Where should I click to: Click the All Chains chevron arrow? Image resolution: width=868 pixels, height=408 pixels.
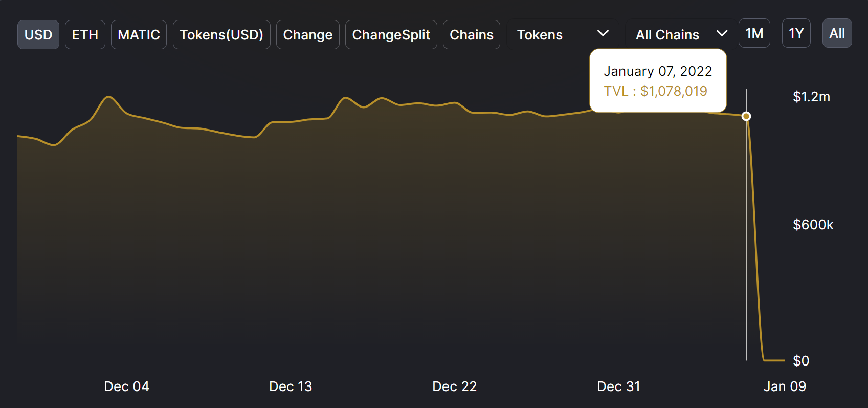point(722,34)
